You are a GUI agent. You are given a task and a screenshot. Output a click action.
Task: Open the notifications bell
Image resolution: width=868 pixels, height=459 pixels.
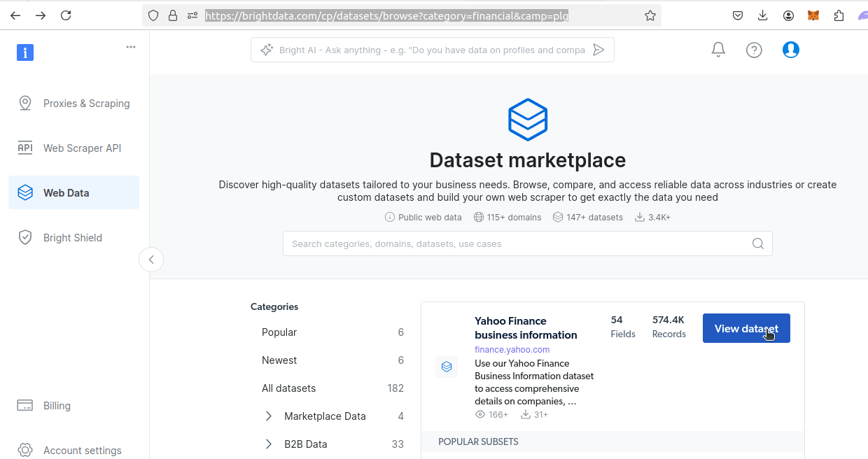pos(717,49)
